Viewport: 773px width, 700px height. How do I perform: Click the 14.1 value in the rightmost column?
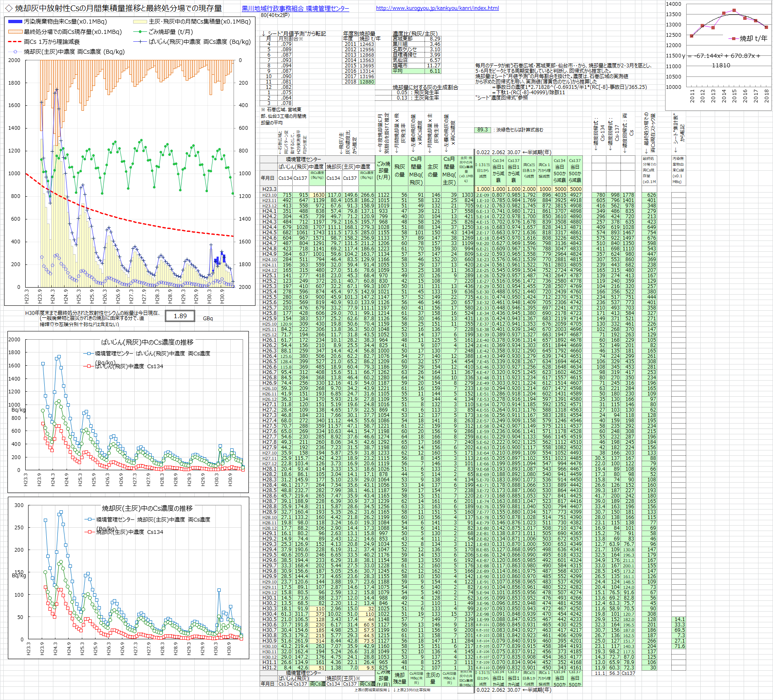coord(679,619)
